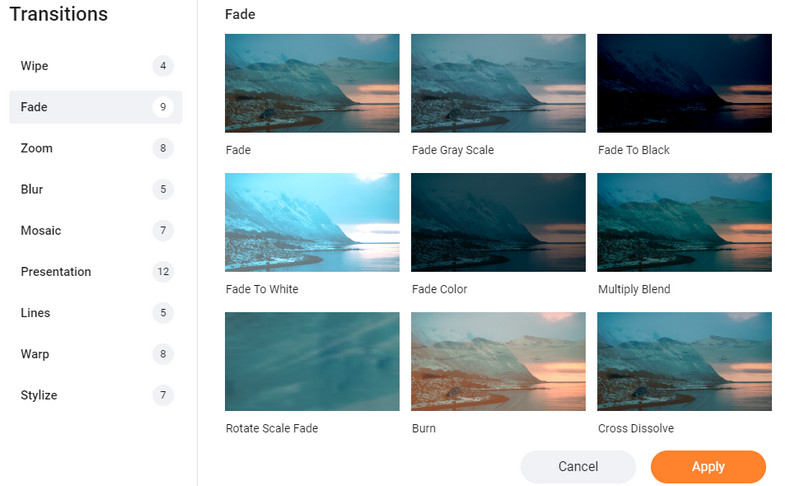The image size is (800, 486).
Task: Pick the Rotate Scale Fade transition
Action: [x=312, y=361]
